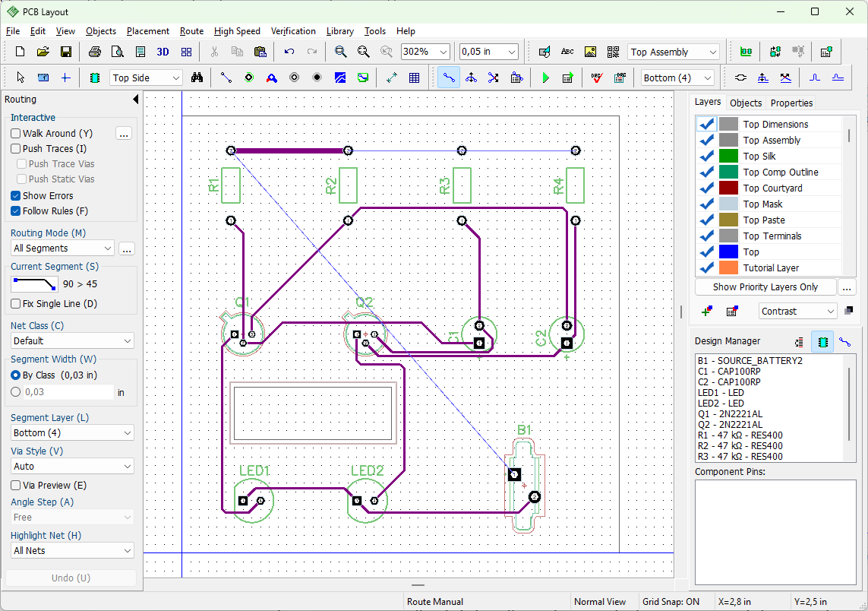Open the Net Class Default dropdown
868x611 pixels.
pyautogui.click(x=72, y=340)
